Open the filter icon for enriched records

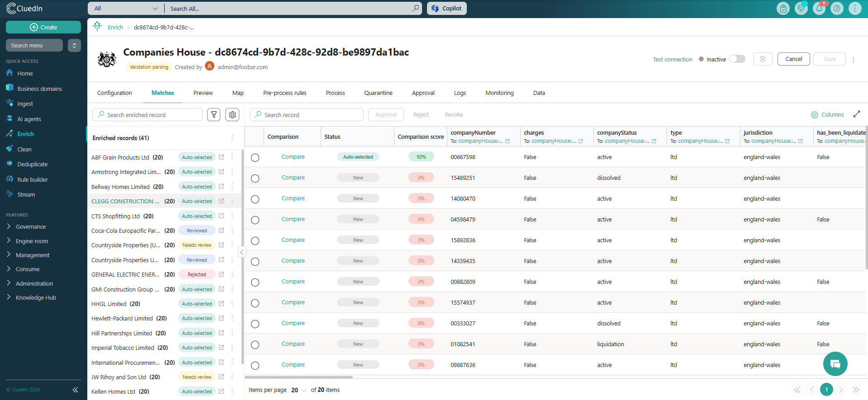214,115
